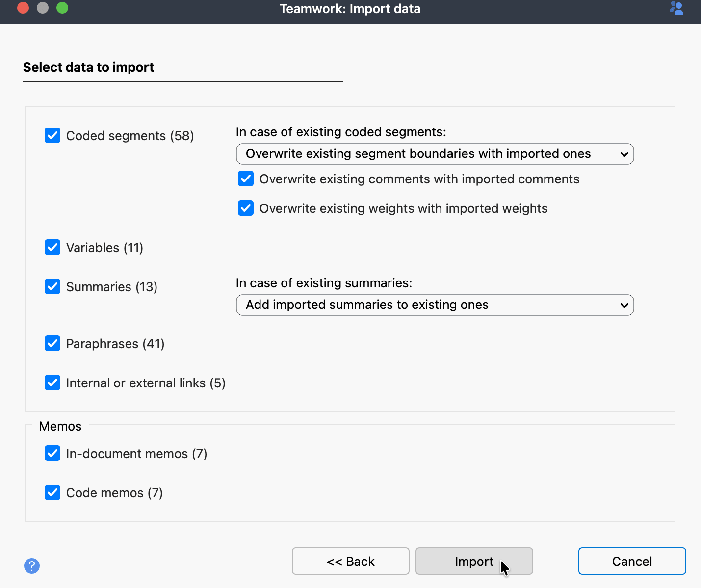The width and height of the screenshot is (701, 588).
Task: Click the 'Select data to import' heading
Action: coord(89,67)
